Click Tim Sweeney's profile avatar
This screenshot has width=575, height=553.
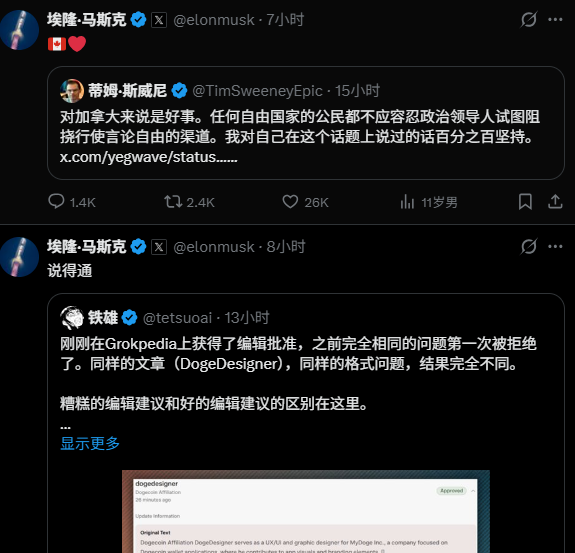pos(72,91)
